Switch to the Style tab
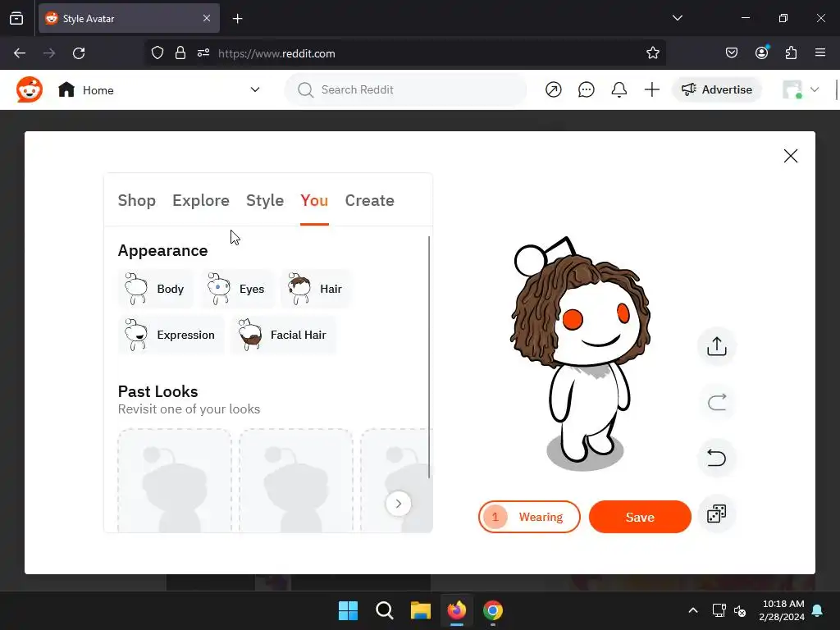The image size is (840, 630). [x=265, y=200]
